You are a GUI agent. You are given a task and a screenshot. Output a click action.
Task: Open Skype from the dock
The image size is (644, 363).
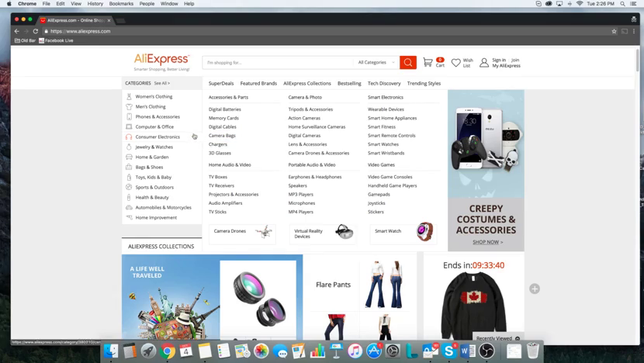point(449,351)
